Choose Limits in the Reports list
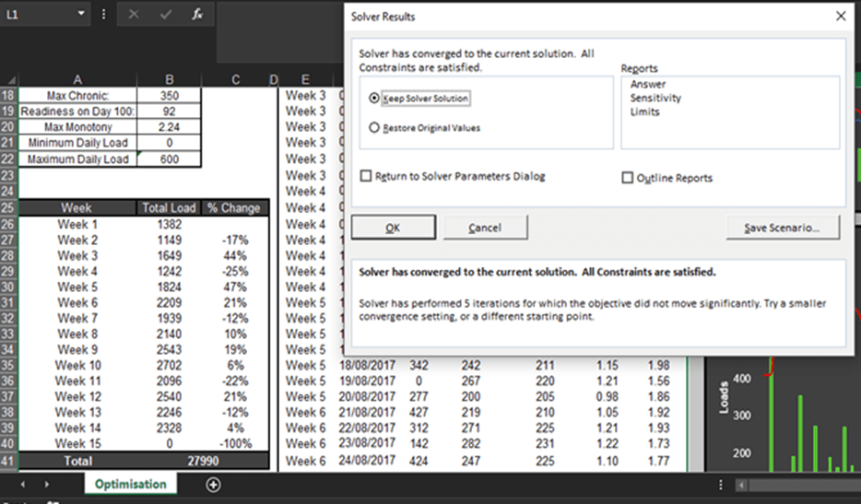Image resolution: width=861 pixels, height=504 pixels. pos(645,111)
